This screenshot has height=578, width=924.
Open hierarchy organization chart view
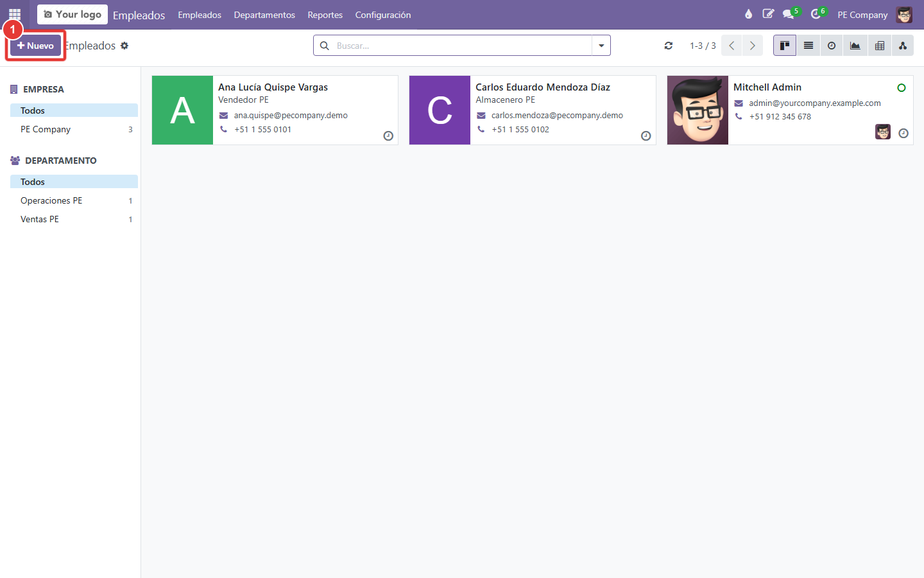[x=903, y=46]
